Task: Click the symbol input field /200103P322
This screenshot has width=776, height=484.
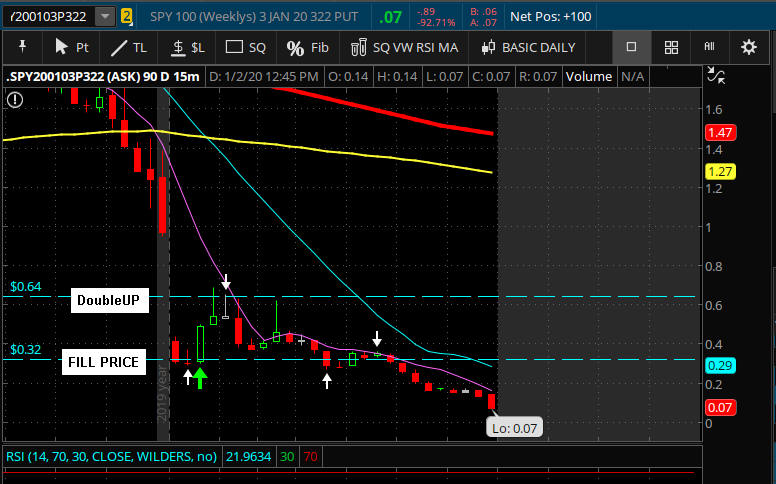Action: click(x=48, y=16)
